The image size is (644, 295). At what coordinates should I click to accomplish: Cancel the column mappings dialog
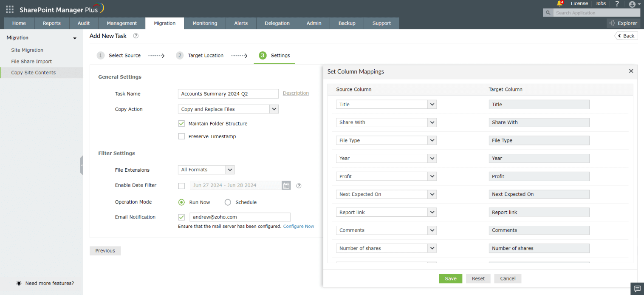(x=508, y=278)
